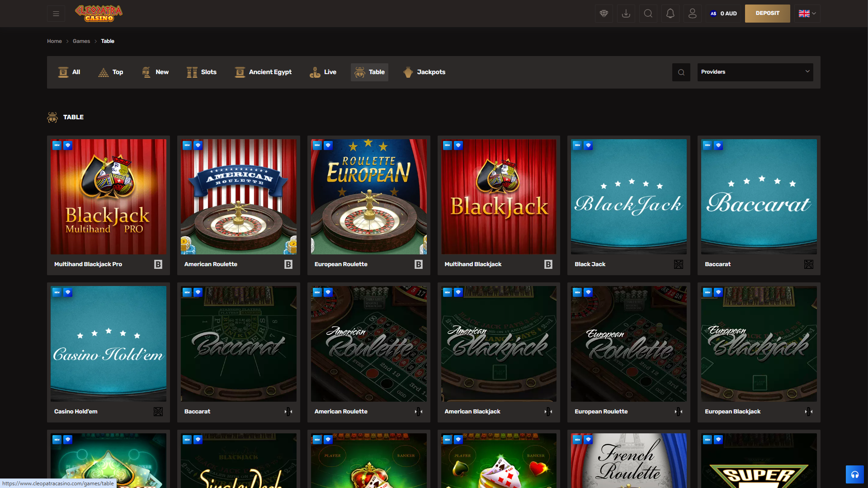Expand the language flag dropdown
Viewport: 868px width, 488px height.
tap(807, 14)
